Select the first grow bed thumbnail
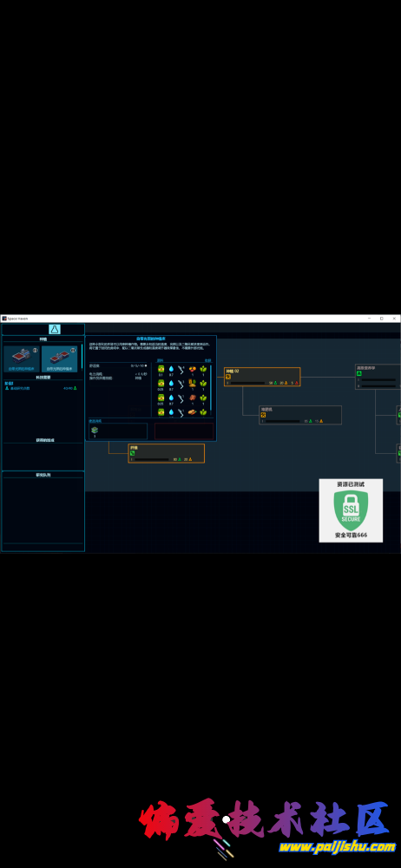 coord(22,358)
